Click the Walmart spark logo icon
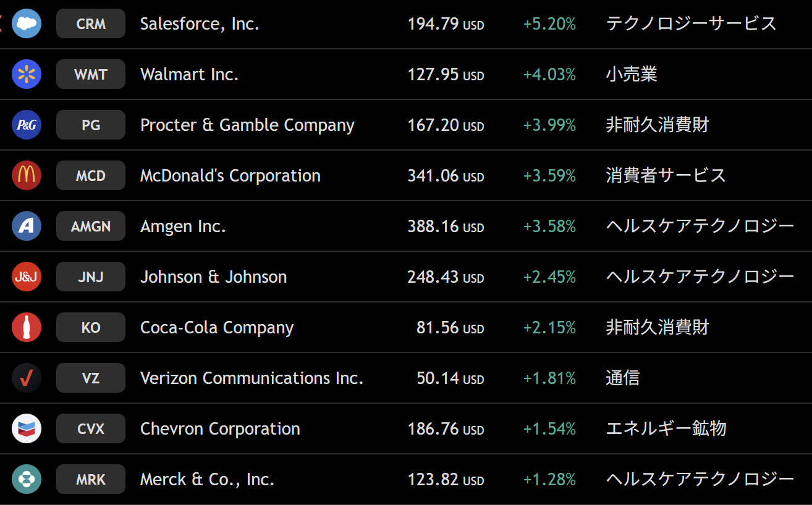Viewport: 812px width, 505px height. tap(27, 75)
